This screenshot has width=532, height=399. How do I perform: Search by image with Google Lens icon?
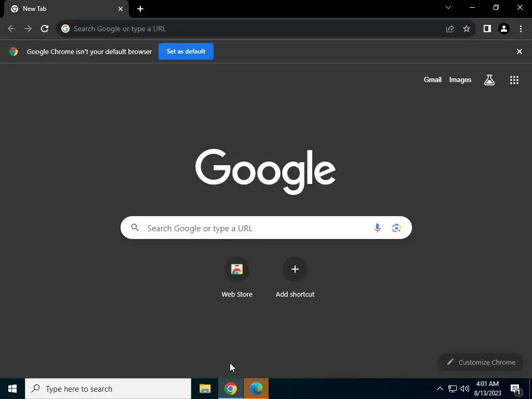point(396,228)
